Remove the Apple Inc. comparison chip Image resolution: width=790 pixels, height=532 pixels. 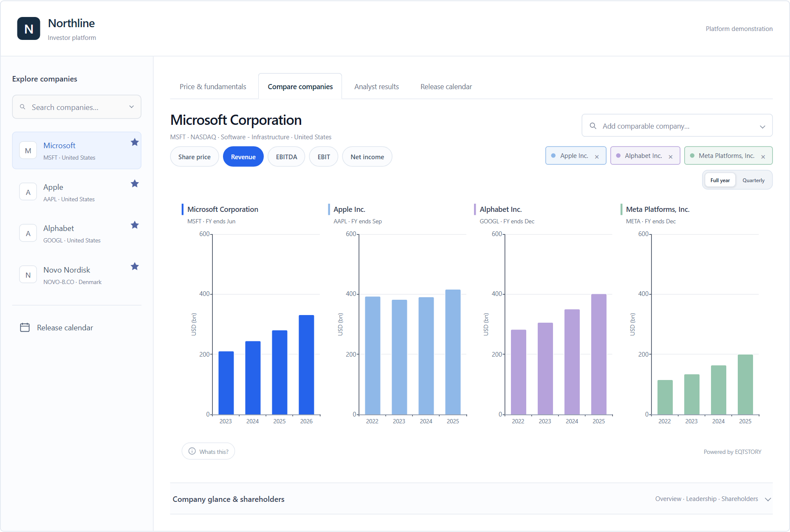pyautogui.click(x=597, y=157)
